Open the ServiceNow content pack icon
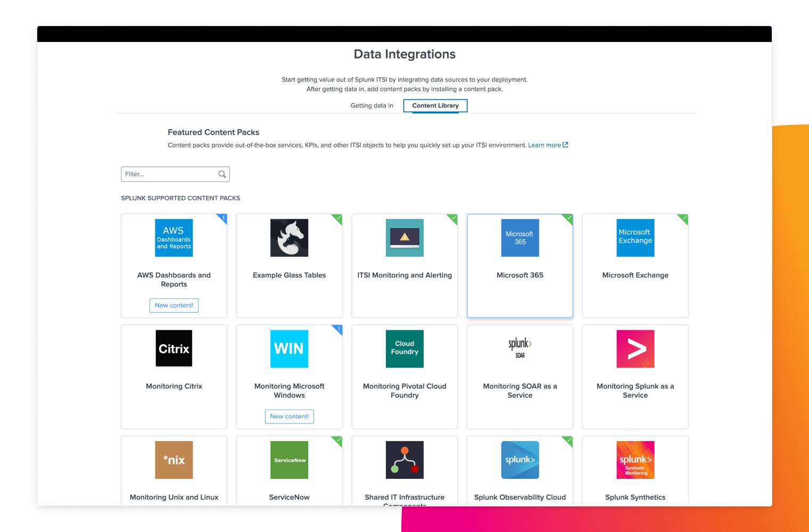The height and width of the screenshot is (532, 809). click(289, 460)
